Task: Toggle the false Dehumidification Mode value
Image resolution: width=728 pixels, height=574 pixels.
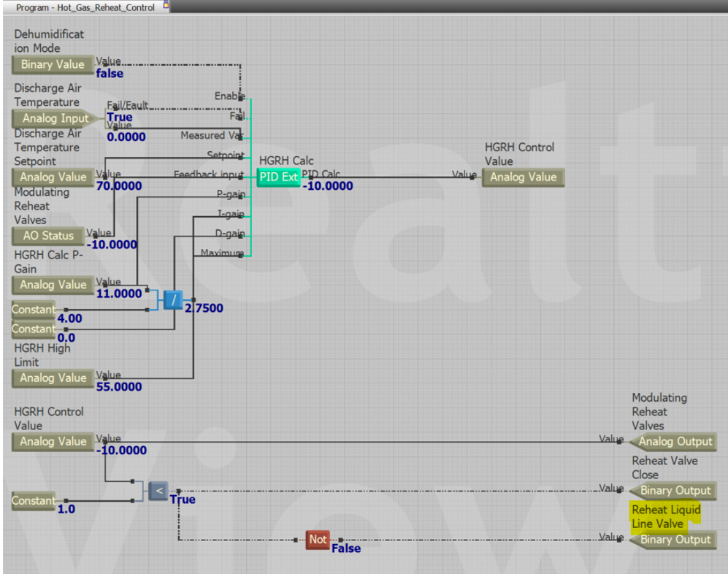Action: coord(110,73)
